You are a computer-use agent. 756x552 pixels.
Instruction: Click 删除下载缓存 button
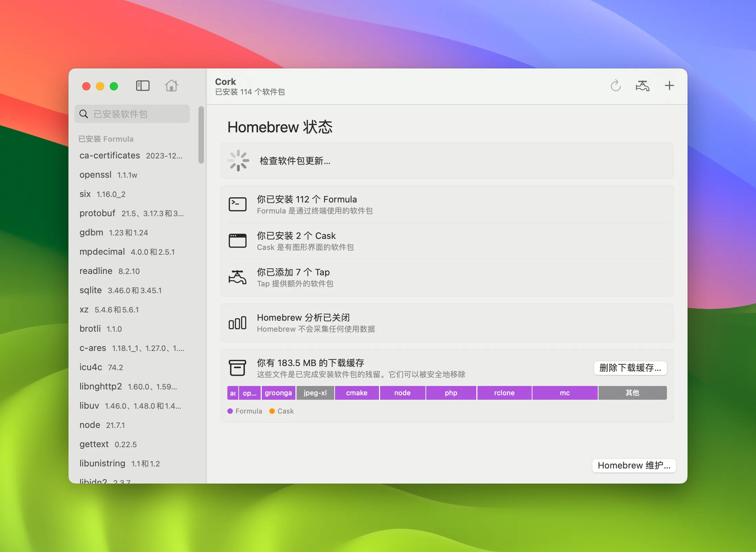pos(630,368)
